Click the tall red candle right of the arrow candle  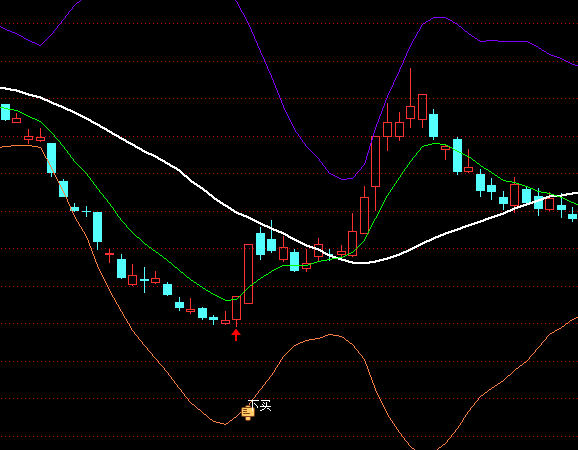(248, 274)
